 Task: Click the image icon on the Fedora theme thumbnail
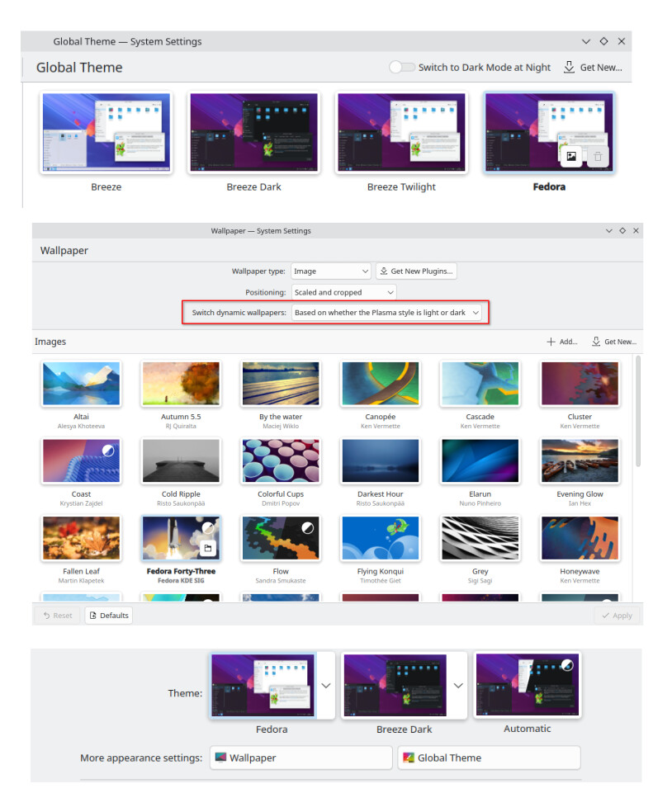[x=570, y=156]
